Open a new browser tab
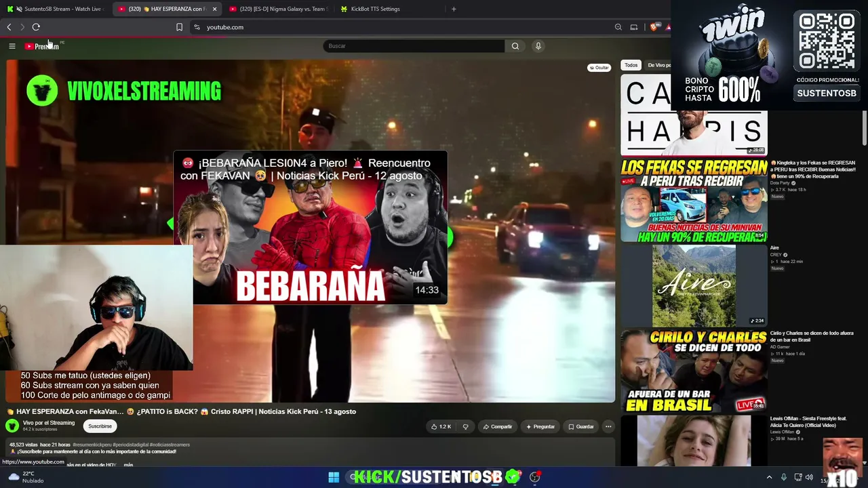868x488 pixels. (454, 9)
